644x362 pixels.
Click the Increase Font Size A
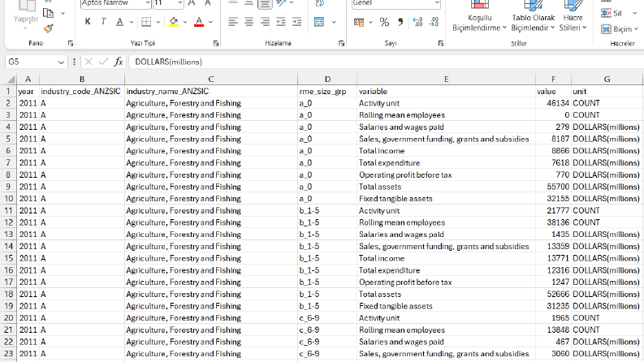(x=192, y=3)
